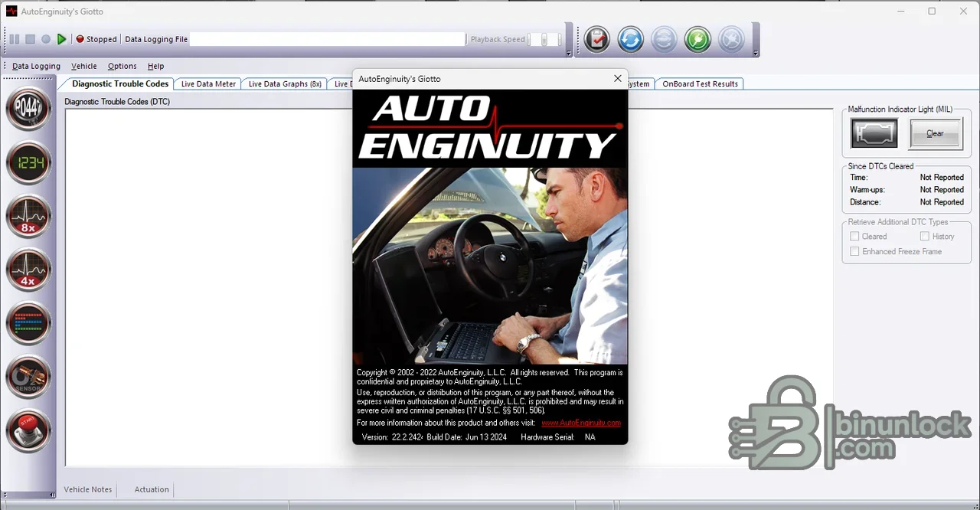This screenshot has height=510, width=980.
Task: Switch to the OnBoard Test Results tab
Action: pos(700,83)
